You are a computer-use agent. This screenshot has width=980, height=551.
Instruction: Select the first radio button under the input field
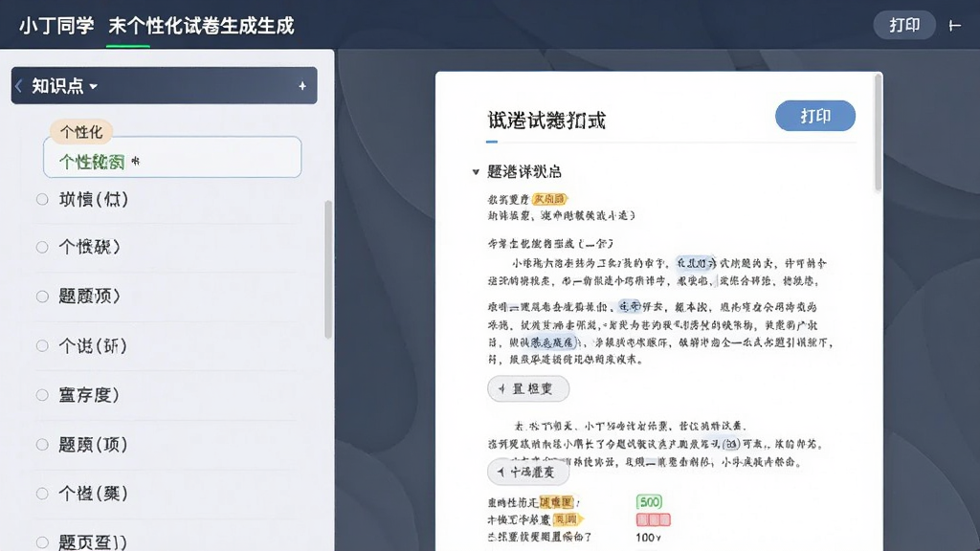[x=42, y=199]
